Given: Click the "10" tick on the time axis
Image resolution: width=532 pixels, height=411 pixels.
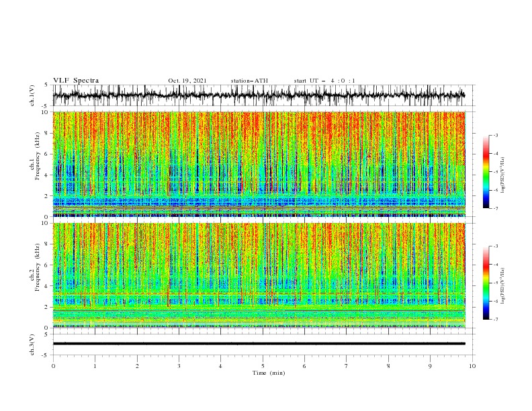Looking at the screenshot, I should click(472, 366).
